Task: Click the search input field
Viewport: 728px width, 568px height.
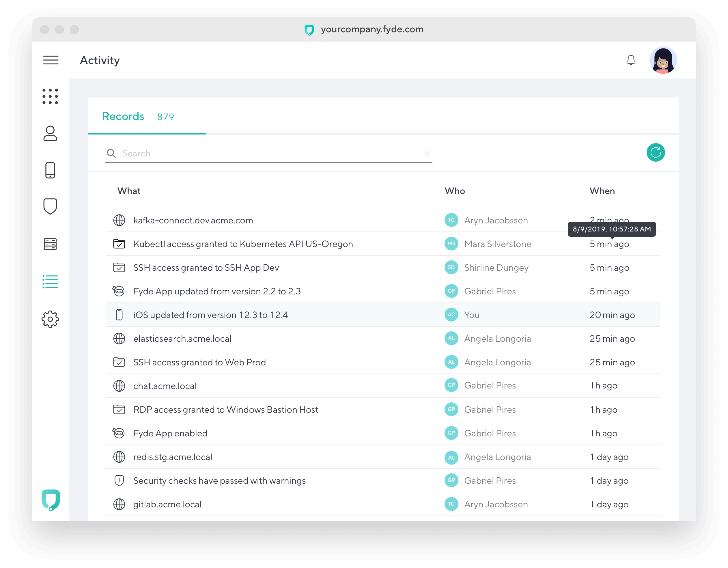Action: coord(267,152)
